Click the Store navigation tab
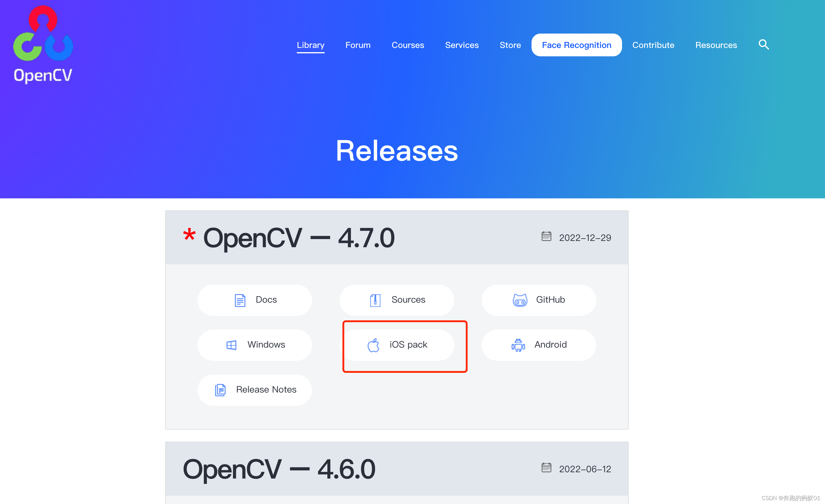 [x=510, y=45]
